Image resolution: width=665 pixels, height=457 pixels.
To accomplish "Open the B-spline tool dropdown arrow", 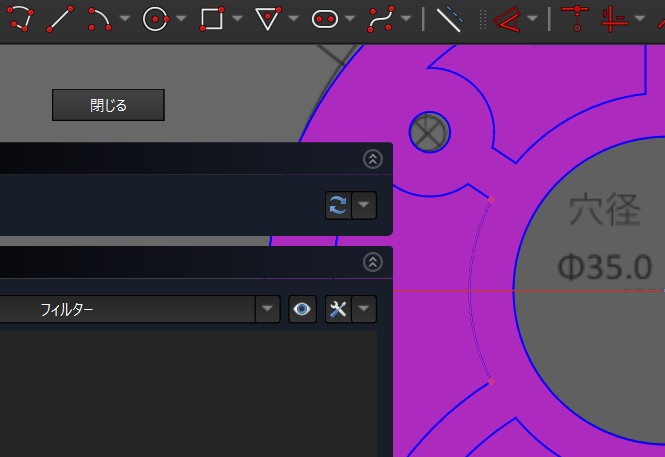I will click(x=406, y=18).
